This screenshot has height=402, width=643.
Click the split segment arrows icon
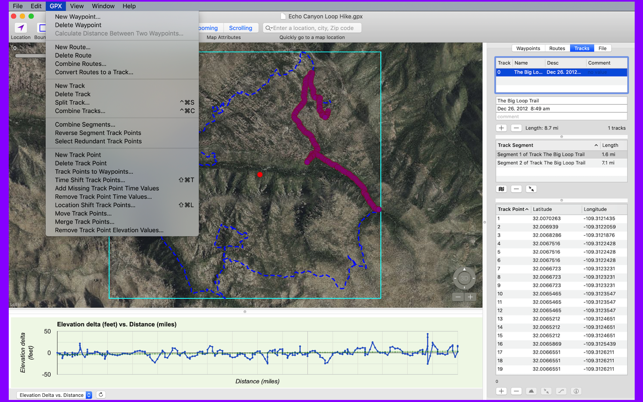(x=531, y=189)
